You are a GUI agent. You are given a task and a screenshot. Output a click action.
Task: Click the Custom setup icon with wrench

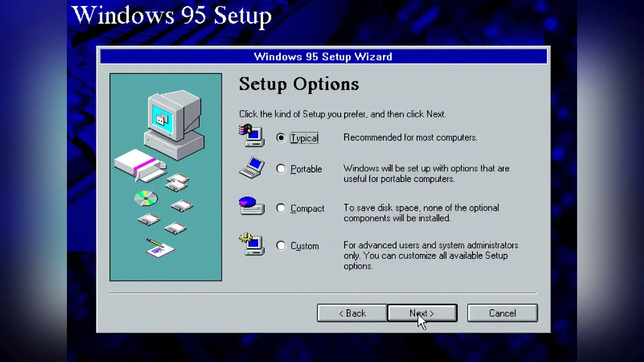[x=252, y=244]
